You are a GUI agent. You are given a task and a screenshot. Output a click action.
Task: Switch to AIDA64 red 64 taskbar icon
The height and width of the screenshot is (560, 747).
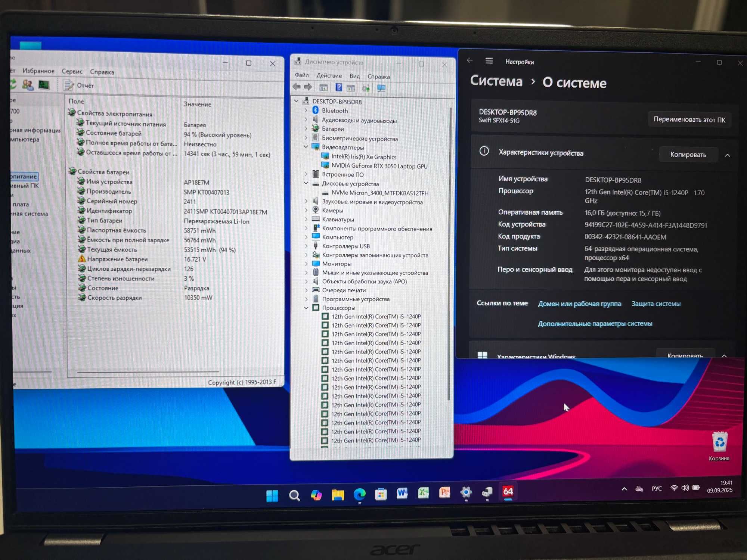pyautogui.click(x=508, y=491)
